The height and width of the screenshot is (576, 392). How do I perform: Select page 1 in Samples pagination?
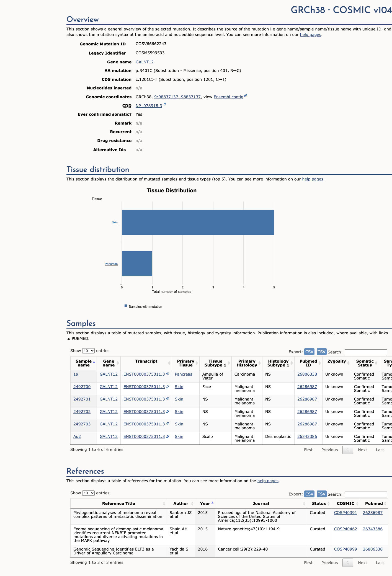click(348, 450)
